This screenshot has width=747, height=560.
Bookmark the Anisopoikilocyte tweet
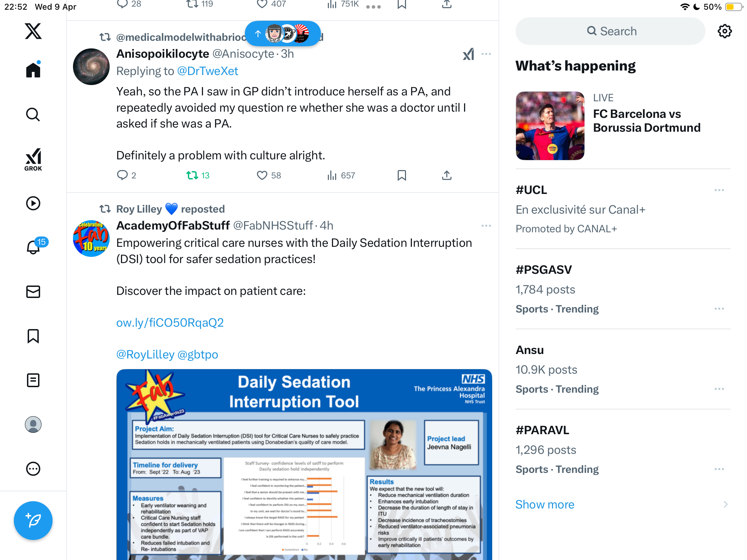[402, 175]
